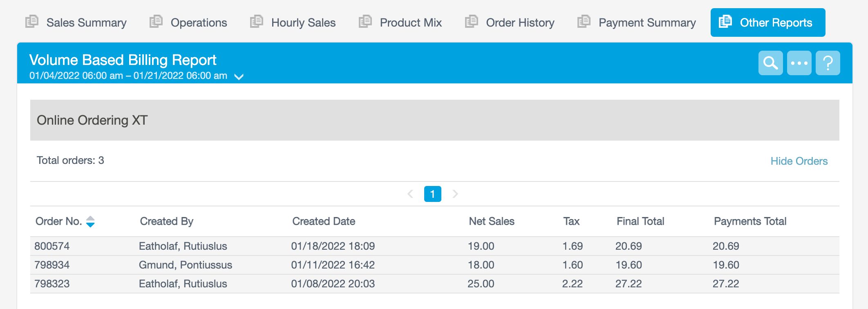
Task: Click the Hourly Sales report icon
Action: [257, 22]
